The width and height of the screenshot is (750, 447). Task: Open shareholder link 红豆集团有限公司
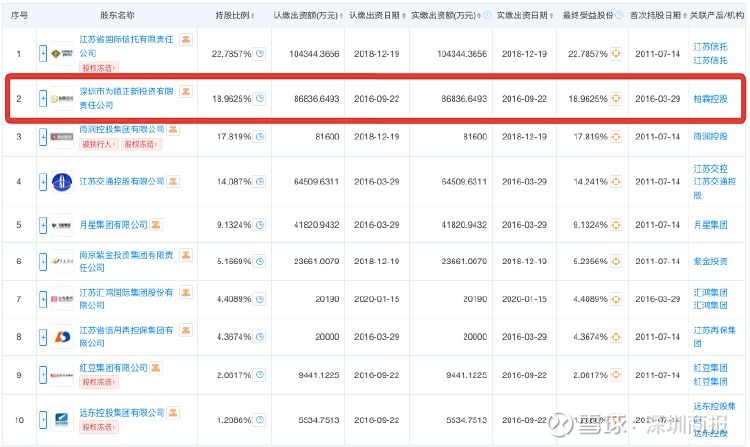[x=113, y=368]
